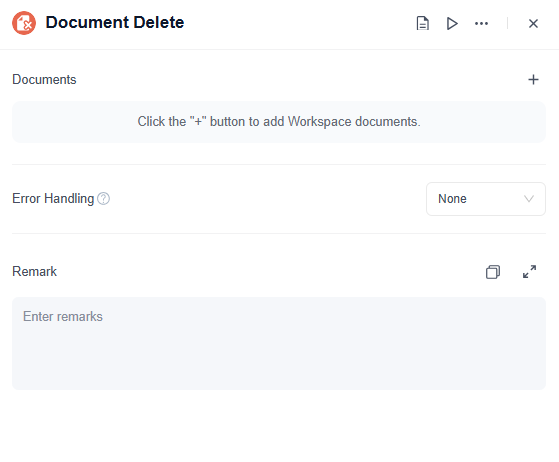Screen dimensions: 559x462
Task: Expand the Remark editor to fullscreen
Action: tap(529, 272)
